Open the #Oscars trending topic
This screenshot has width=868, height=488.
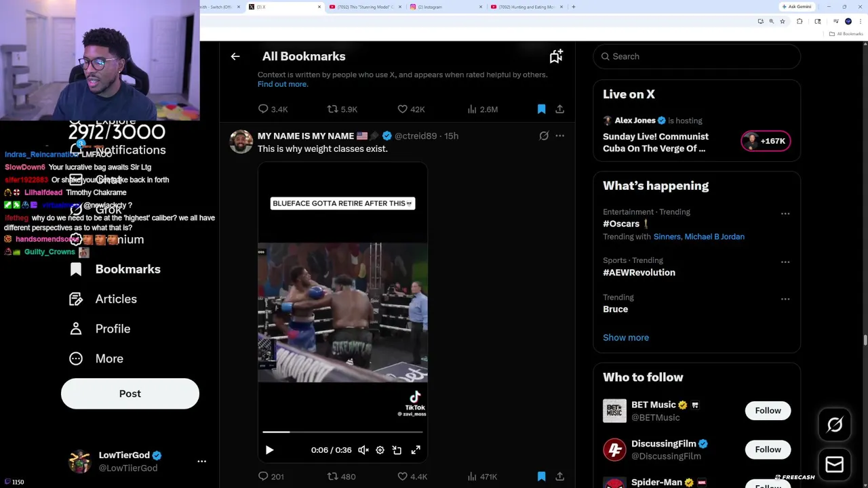click(622, 224)
